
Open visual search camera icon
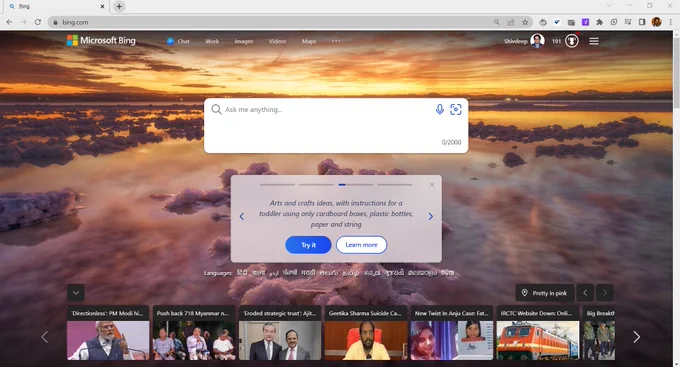pos(456,109)
